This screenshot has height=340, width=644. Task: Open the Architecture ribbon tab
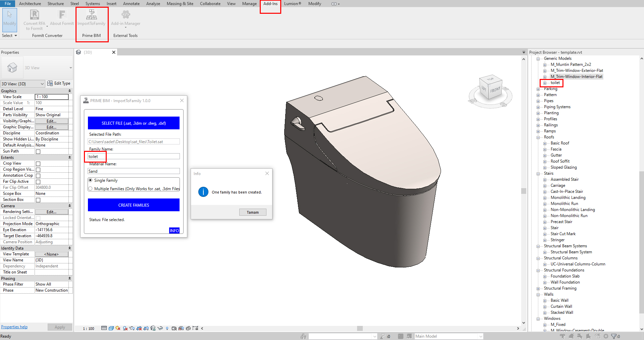30,4
